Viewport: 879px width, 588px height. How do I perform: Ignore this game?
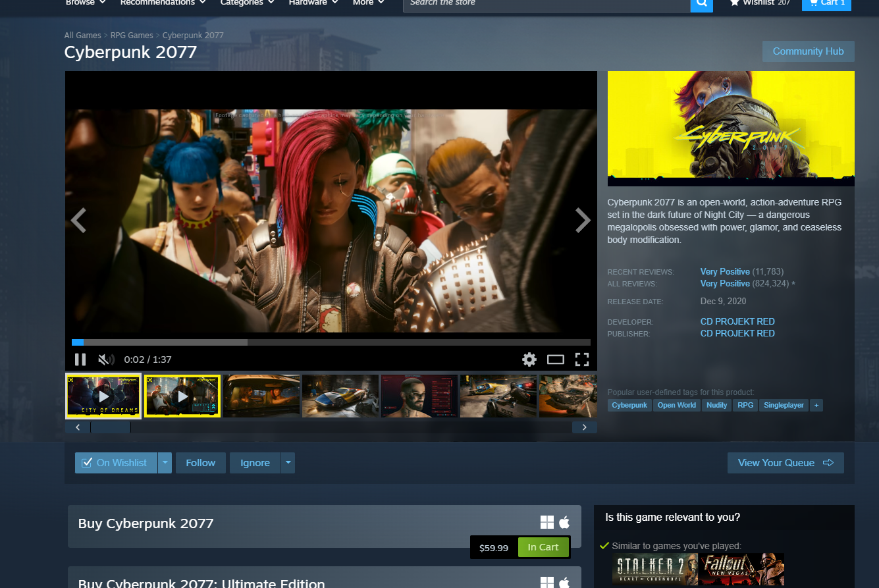click(x=255, y=463)
